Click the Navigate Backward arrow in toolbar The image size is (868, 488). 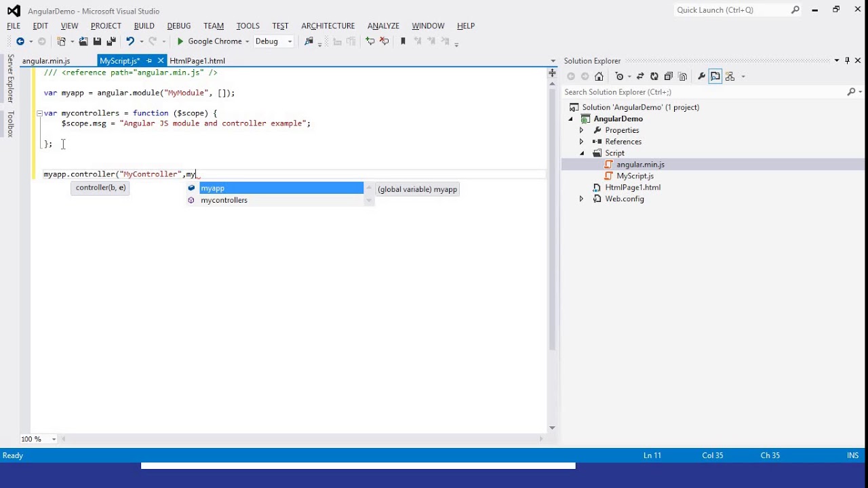point(20,41)
